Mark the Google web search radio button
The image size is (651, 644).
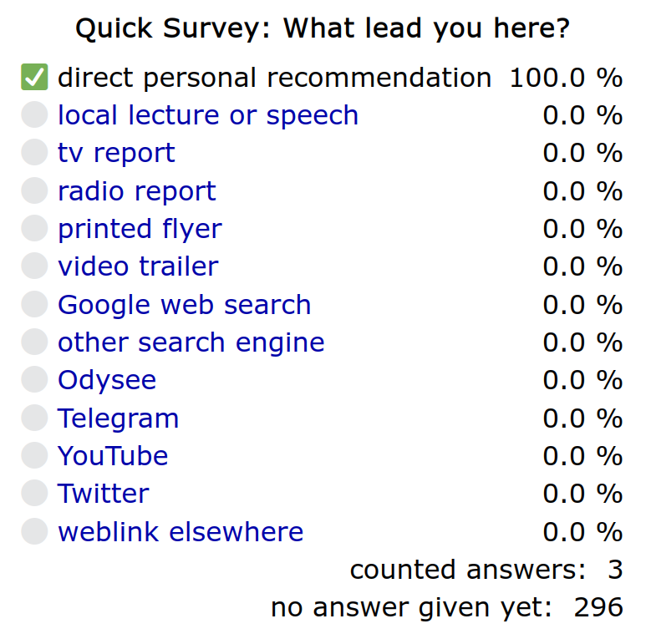tap(34, 305)
